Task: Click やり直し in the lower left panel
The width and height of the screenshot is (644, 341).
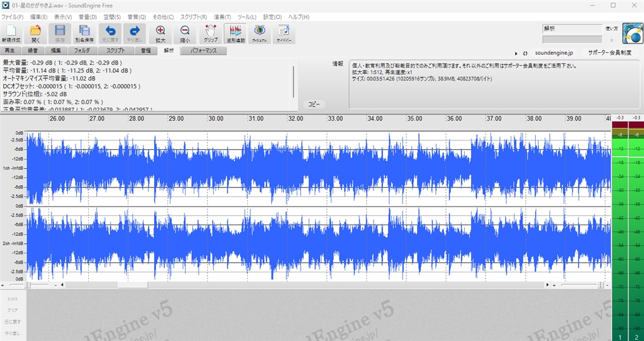Action: click(x=13, y=333)
